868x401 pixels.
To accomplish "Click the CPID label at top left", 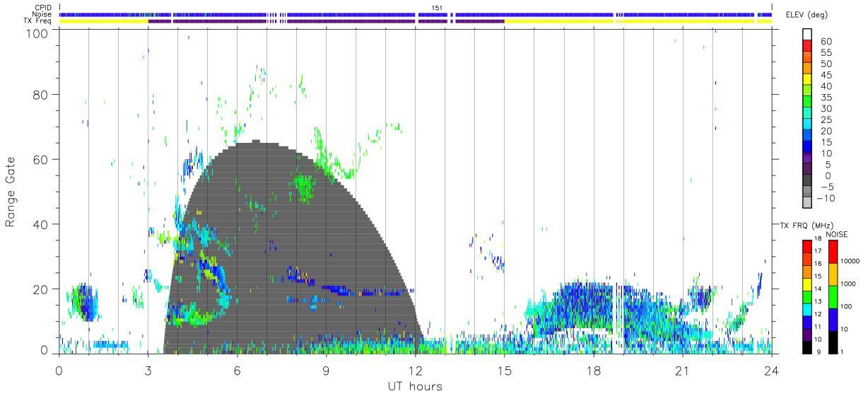I will click(42, 8).
